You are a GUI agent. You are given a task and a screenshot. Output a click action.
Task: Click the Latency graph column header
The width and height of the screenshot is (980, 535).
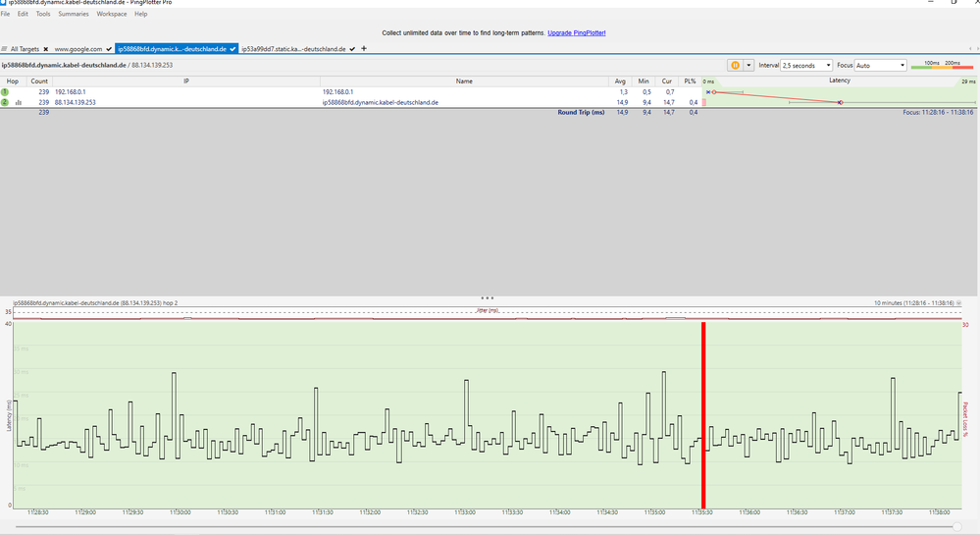point(840,80)
